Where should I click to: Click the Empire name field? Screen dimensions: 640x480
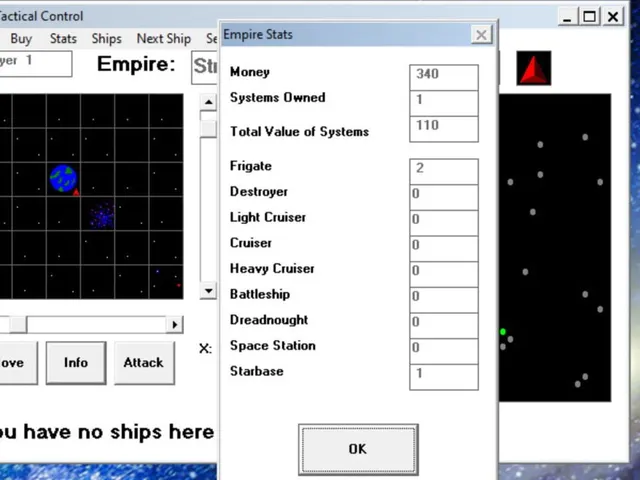[205, 67]
